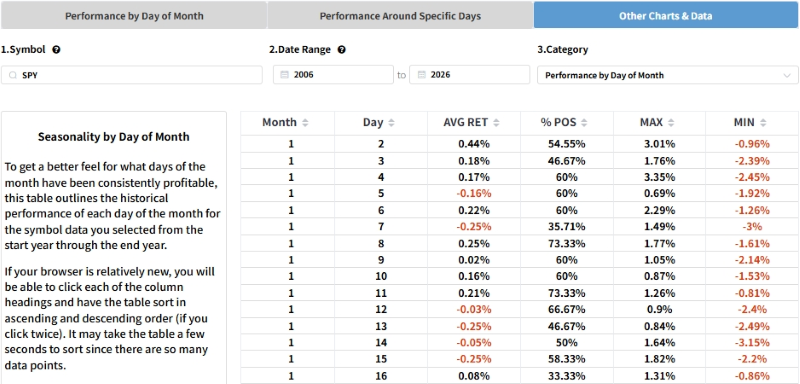
Task: Open the Symbol help tooltip icon
Action: tap(56, 50)
